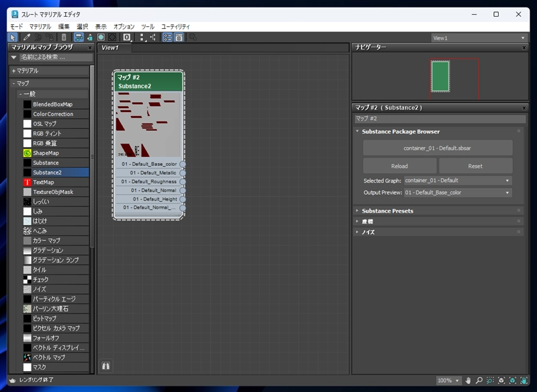Image resolution: width=537 pixels, height=392 pixels.
Task: Open the Selected Graph dropdown
Action: [458, 181]
